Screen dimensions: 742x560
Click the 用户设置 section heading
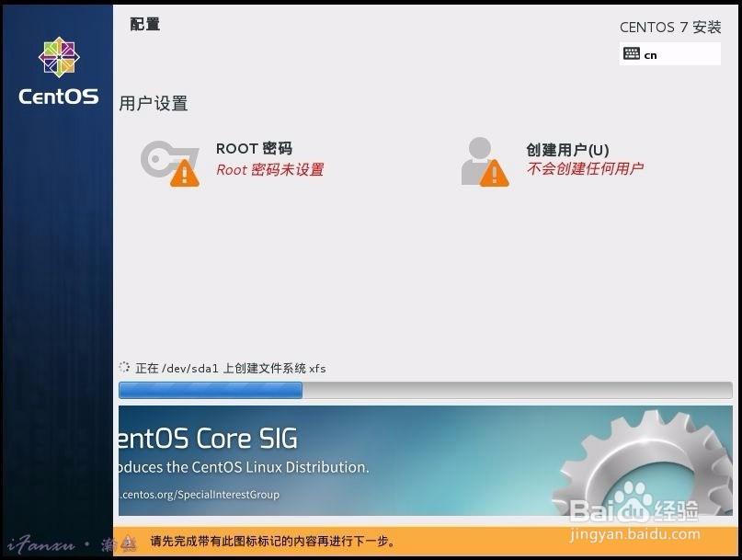pyautogui.click(x=154, y=103)
